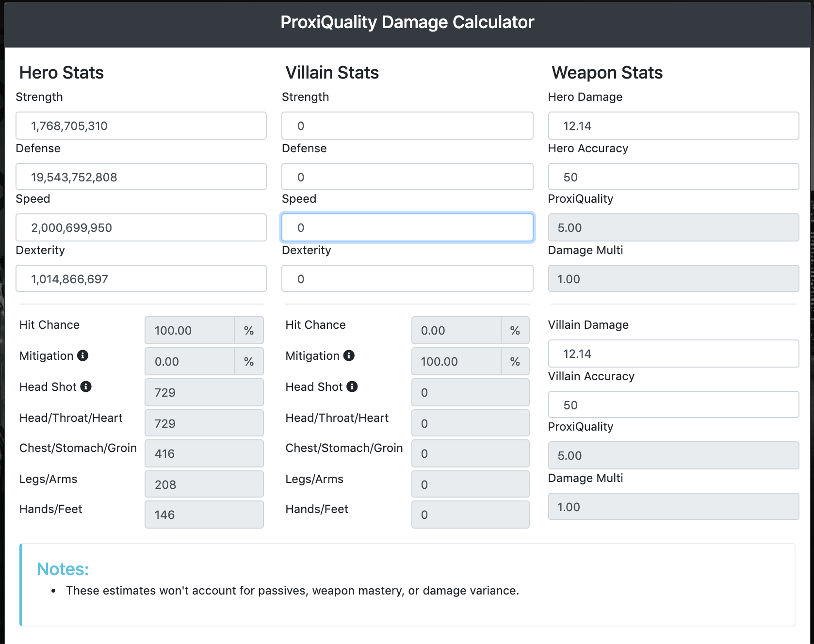Screen dimensions: 814x644
Task: Click the Hero Hit Chance output box
Action: [190, 331]
